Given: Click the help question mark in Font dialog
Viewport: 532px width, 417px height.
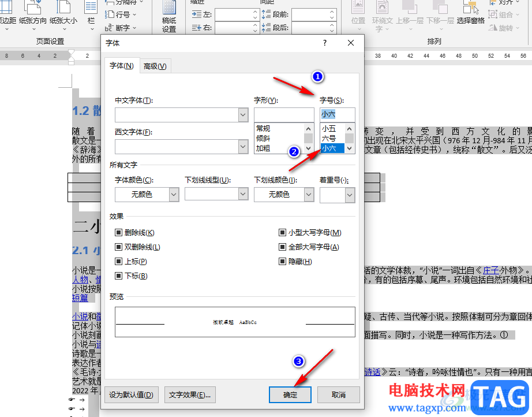Looking at the screenshot, I should click(325, 43).
